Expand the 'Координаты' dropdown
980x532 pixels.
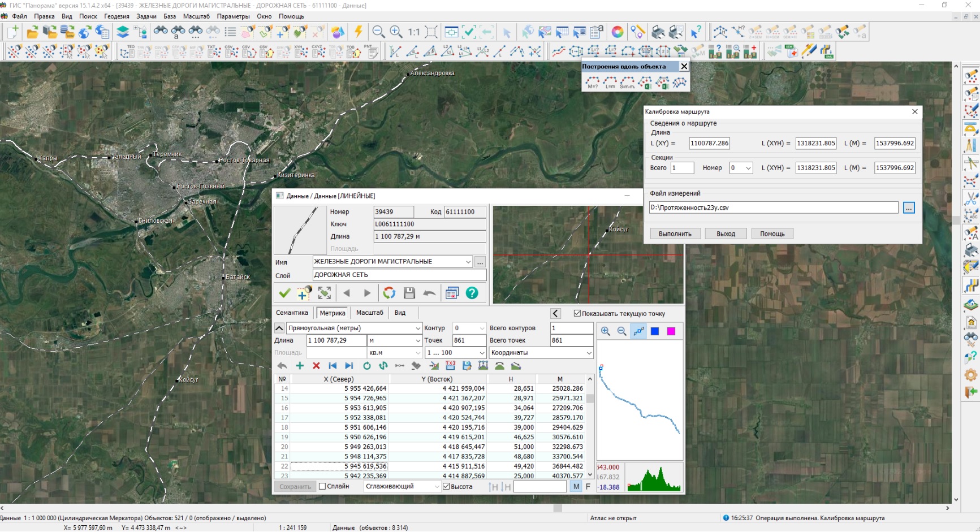(589, 353)
